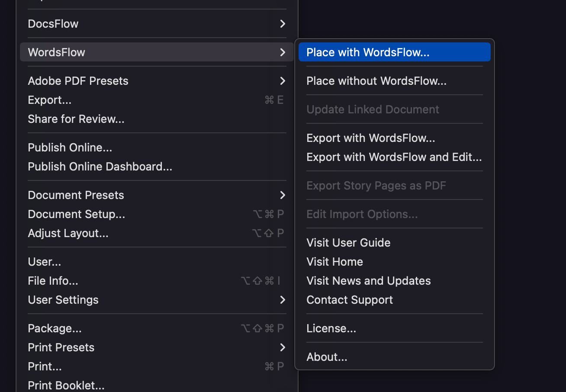Expand the DocsFlow submenu arrow
Viewport: 566px width, 392px height.
pyautogui.click(x=282, y=24)
